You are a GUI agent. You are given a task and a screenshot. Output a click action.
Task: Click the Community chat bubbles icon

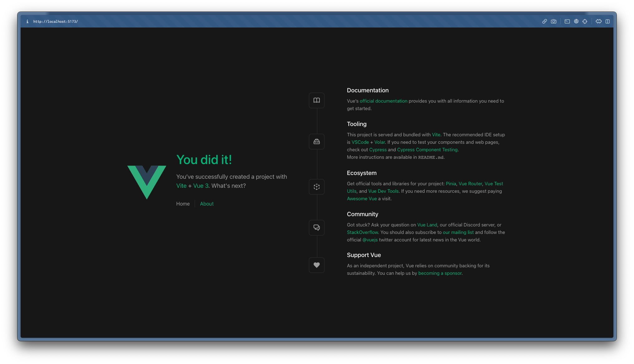(x=317, y=228)
